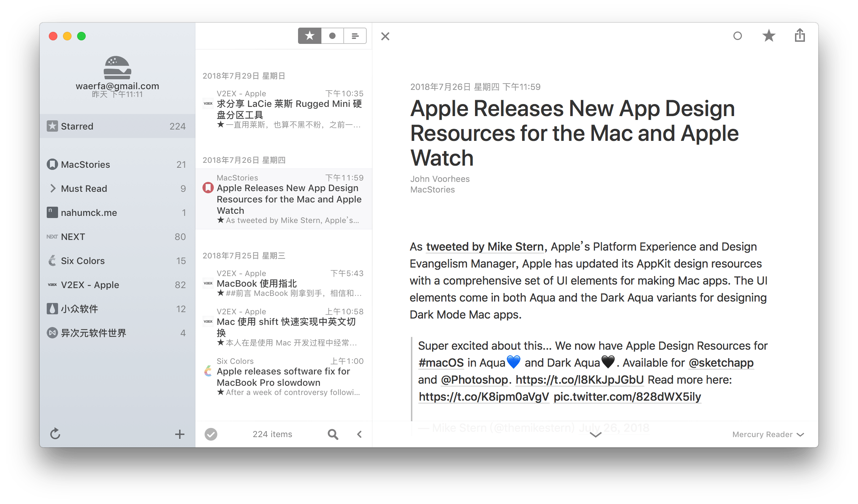Click the 224 items count label
This screenshot has width=858, height=504.
[272, 434]
